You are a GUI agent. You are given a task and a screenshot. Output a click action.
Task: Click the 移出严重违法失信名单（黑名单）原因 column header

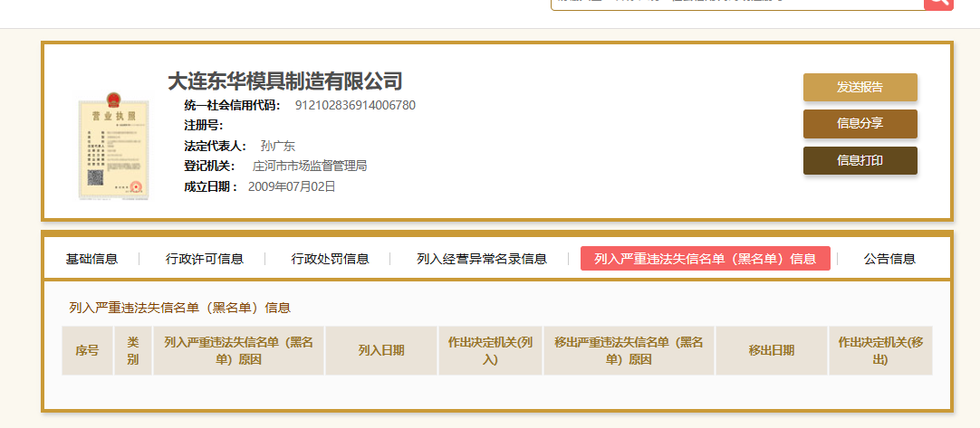(629, 350)
